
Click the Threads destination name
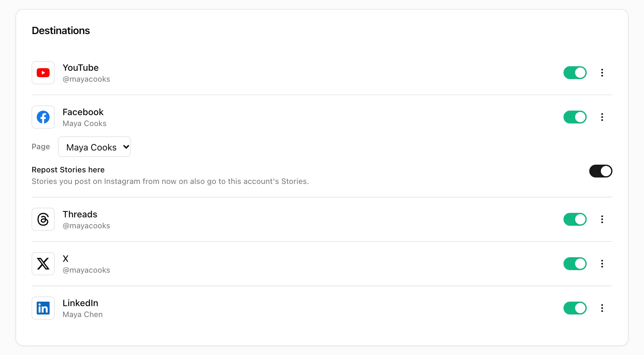click(x=80, y=214)
